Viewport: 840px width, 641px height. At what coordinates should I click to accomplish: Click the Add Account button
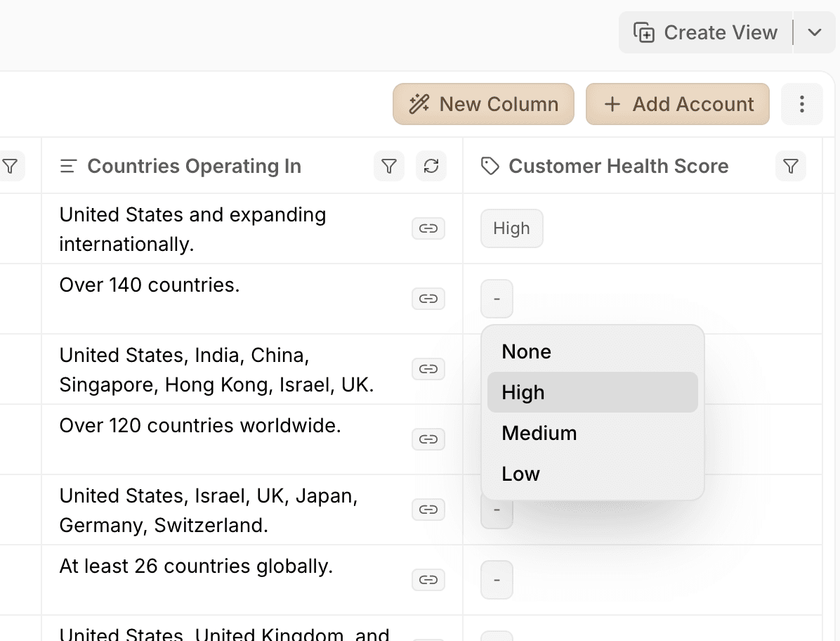click(x=678, y=105)
